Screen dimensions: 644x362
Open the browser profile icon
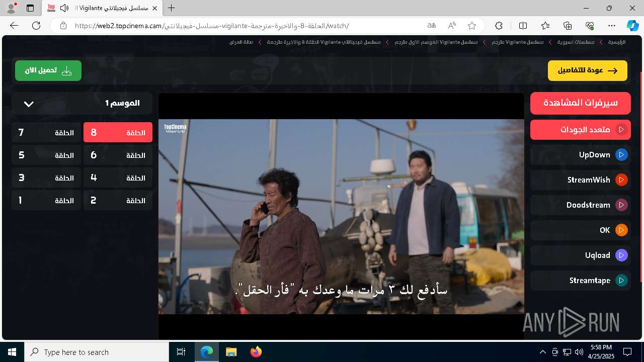[x=11, y=8]
